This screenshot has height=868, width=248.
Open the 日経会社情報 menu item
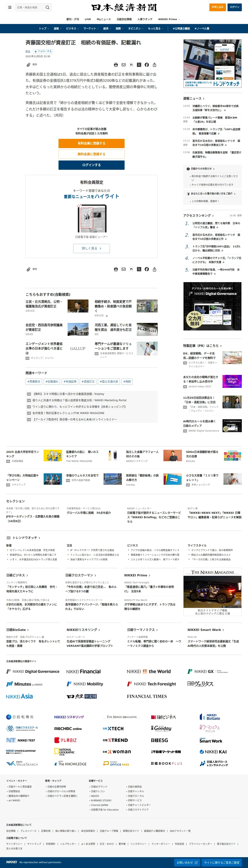pos(124,19)
